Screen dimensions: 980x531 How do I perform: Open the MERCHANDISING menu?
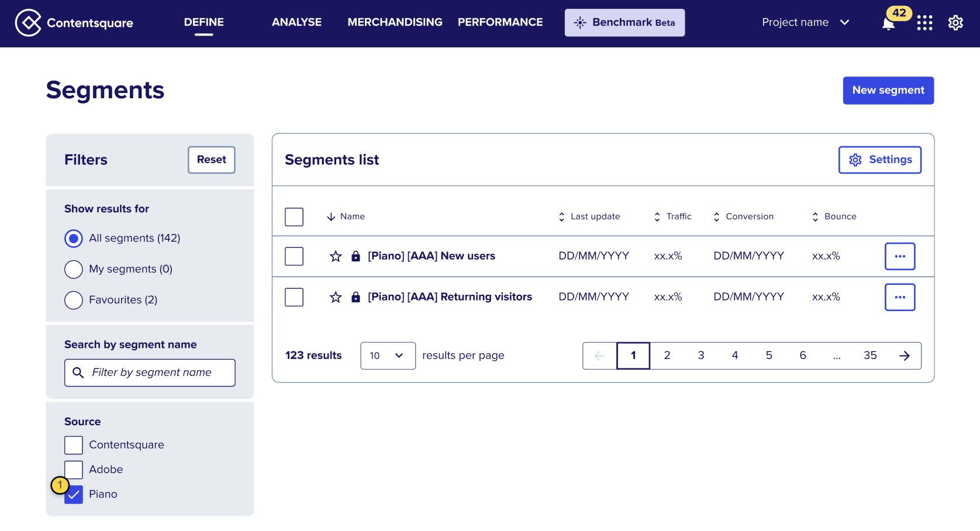click(395, 22)
